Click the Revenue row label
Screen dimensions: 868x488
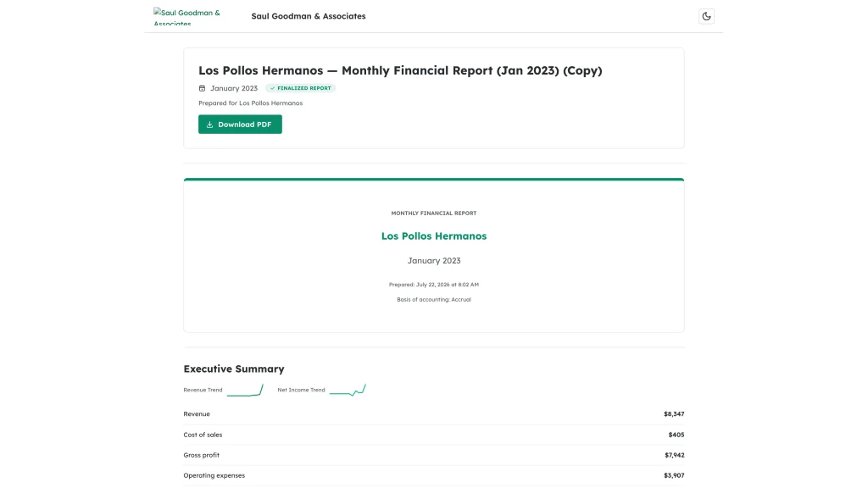click(197, 413)
